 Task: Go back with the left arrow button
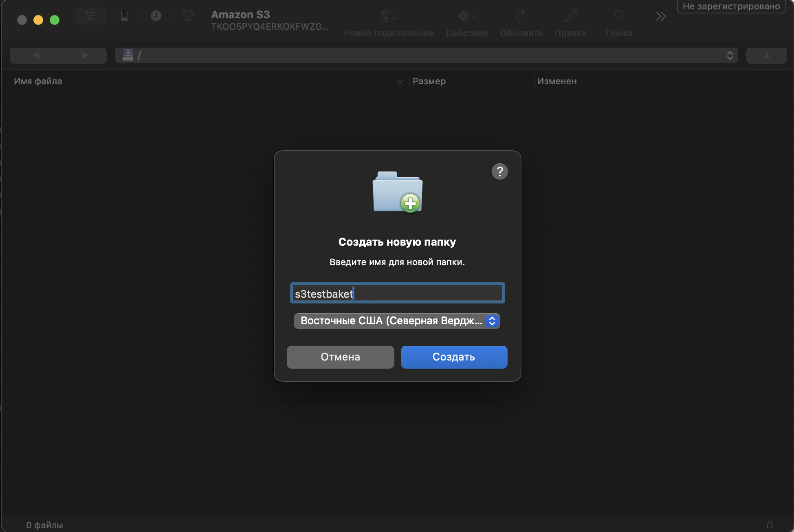pos(36,55)
